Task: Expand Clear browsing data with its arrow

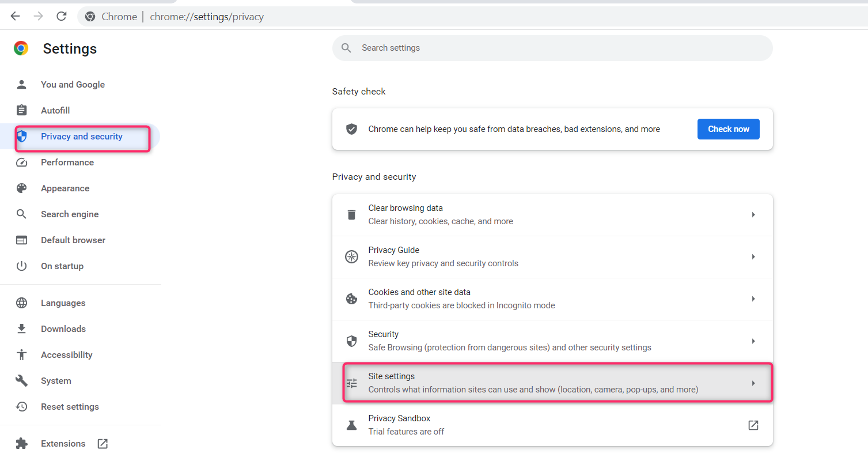Action: point(753,215)
